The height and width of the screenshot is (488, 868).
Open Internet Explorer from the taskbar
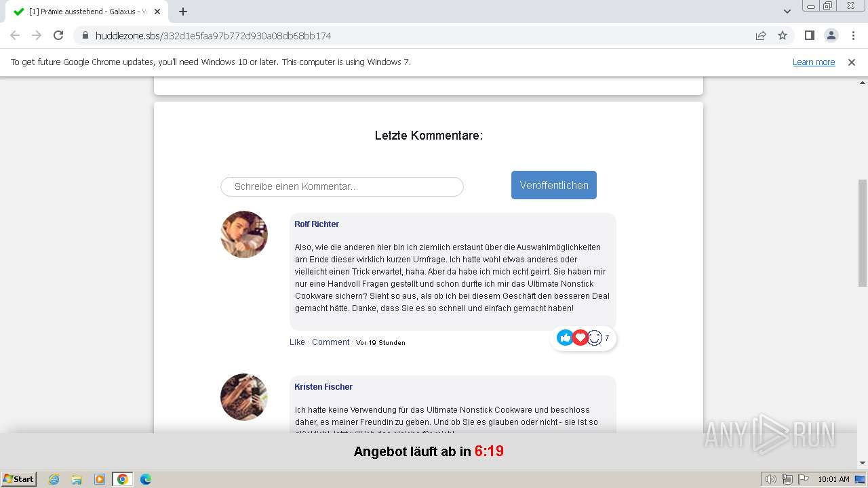click(54, 479)
